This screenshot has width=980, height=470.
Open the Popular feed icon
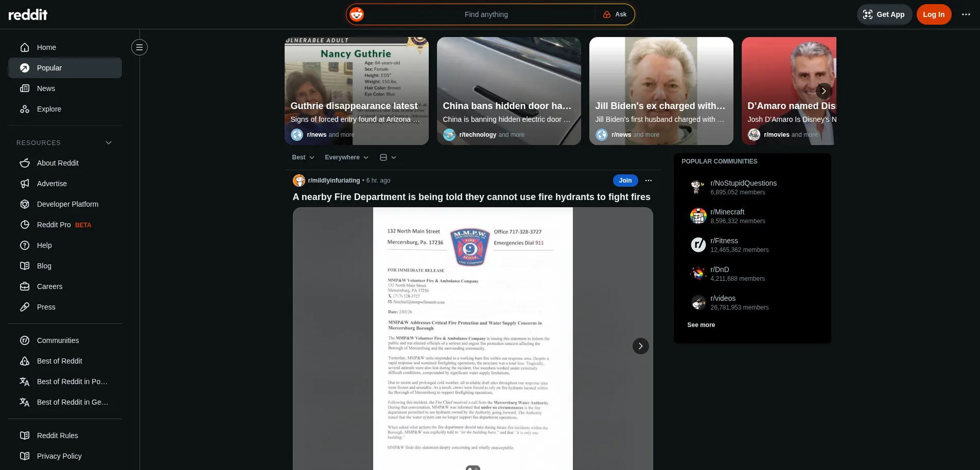24,68
